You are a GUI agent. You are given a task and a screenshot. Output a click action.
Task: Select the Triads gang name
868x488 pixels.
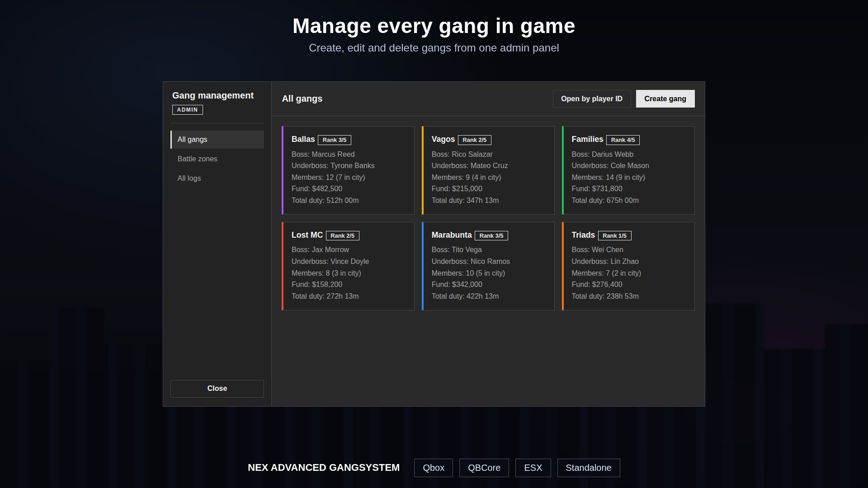tap(583, 235)
